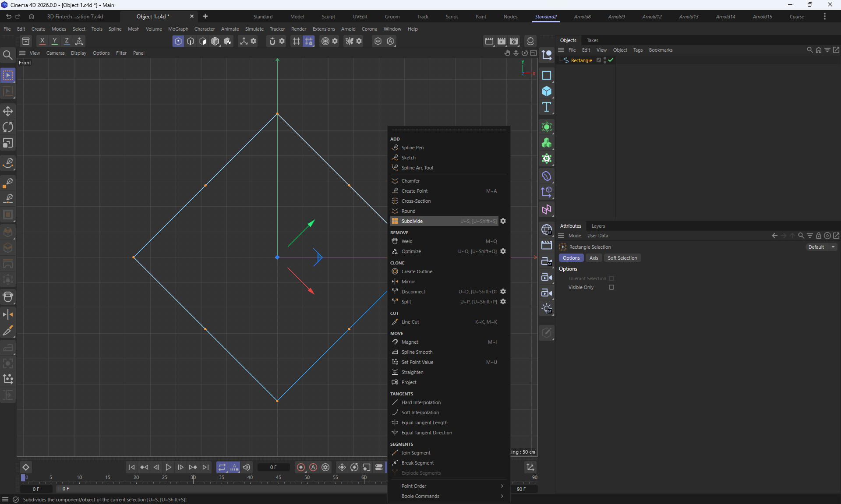Choose Create Outline from context menu
841x504 pixels.
coord(417,271)
